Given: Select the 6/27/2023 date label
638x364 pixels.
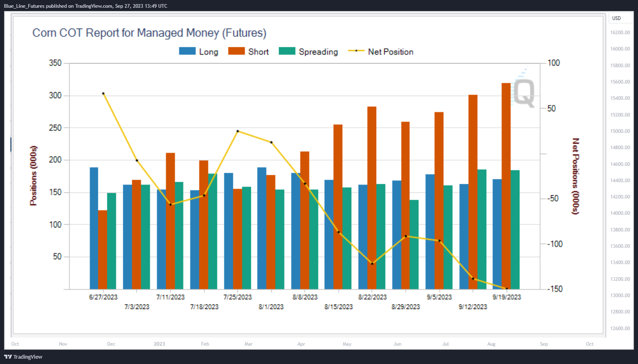Looking at the screenshot, I should click(x=103, y=297).
